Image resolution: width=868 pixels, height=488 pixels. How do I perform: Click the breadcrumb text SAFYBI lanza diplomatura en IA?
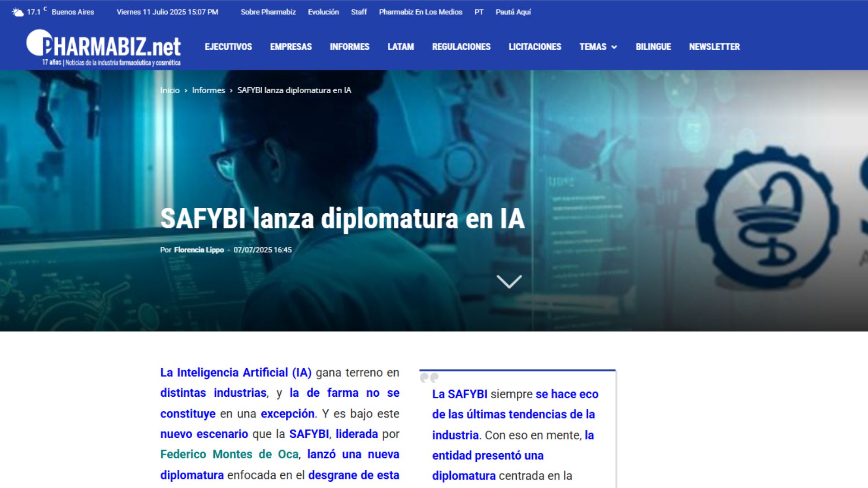tap(294, 90)
